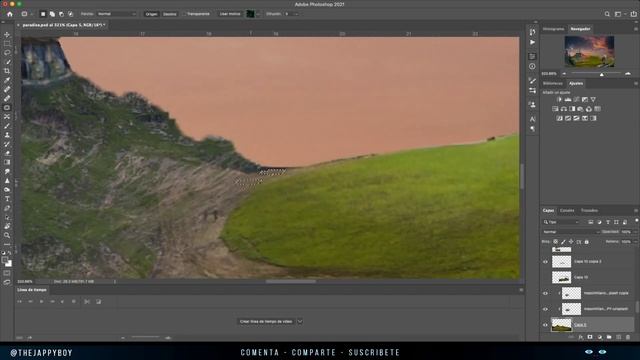Click the Usar motivo button
Viewport: 640px width, 360px height.
[230, 14]
